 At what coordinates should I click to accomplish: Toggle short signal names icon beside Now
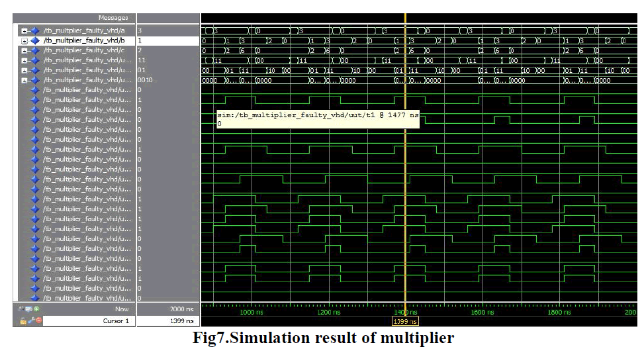tap(22, 309)
